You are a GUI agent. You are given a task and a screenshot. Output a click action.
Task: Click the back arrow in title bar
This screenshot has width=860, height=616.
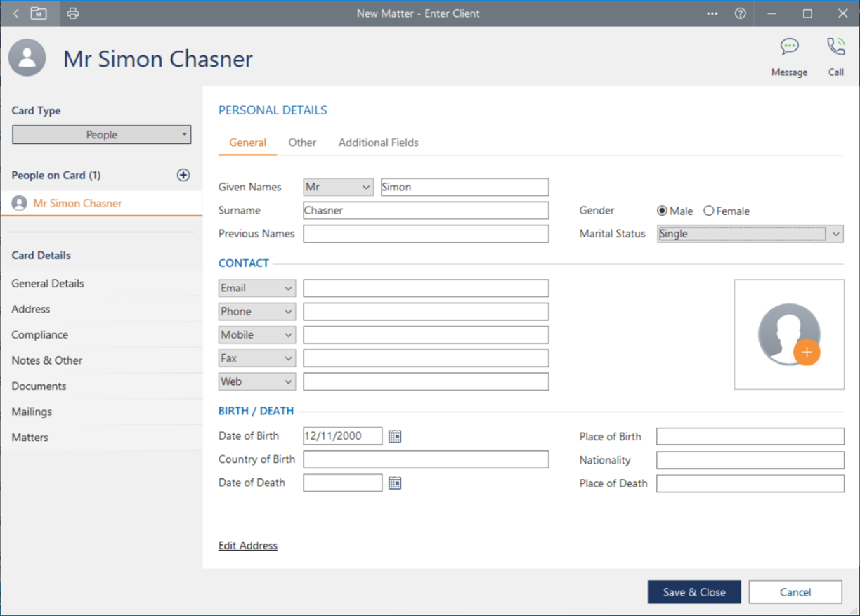coord(16,13)
